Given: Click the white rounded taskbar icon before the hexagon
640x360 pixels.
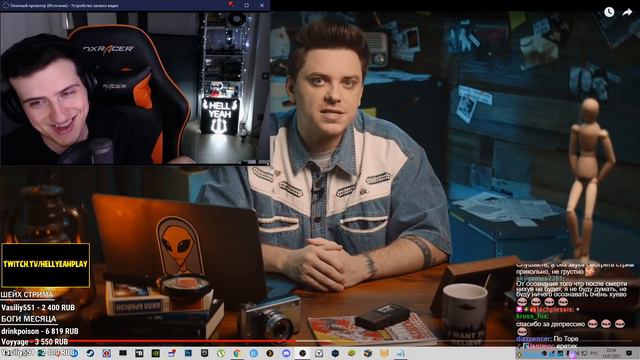Looking at the screenshot, I should pos(319,353).
